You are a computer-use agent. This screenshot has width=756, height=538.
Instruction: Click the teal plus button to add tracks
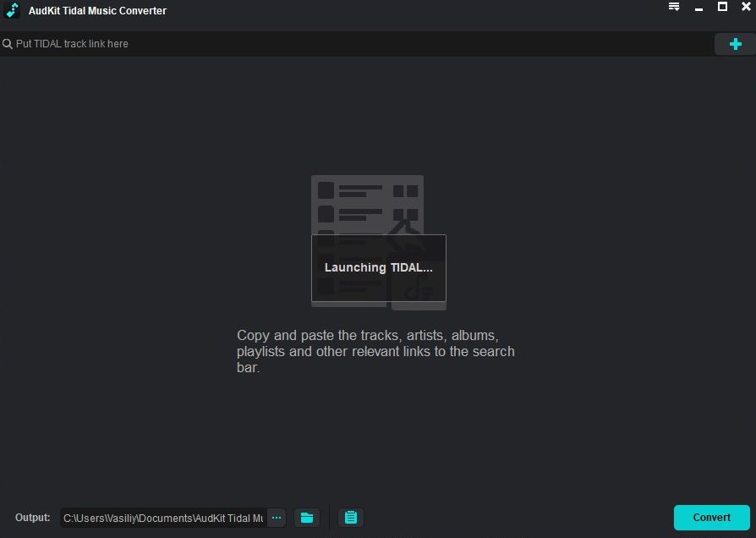click(x=734, y=43)
